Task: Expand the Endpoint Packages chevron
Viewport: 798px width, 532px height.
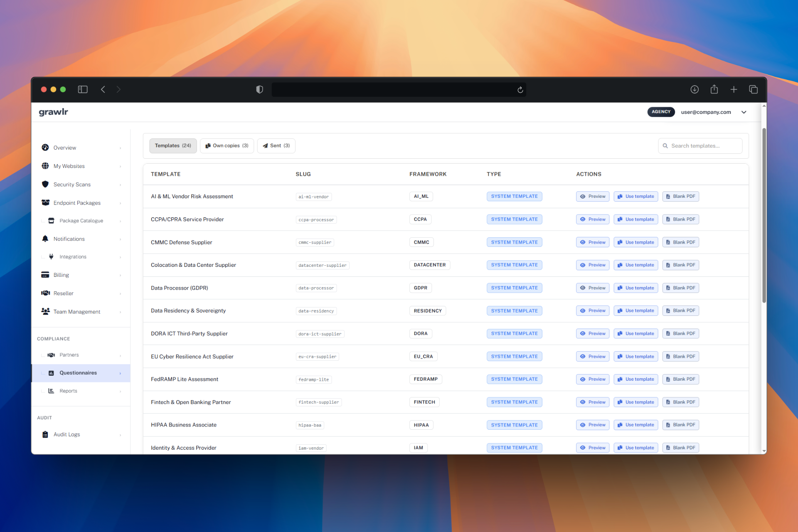Action: tap(121, 203)
